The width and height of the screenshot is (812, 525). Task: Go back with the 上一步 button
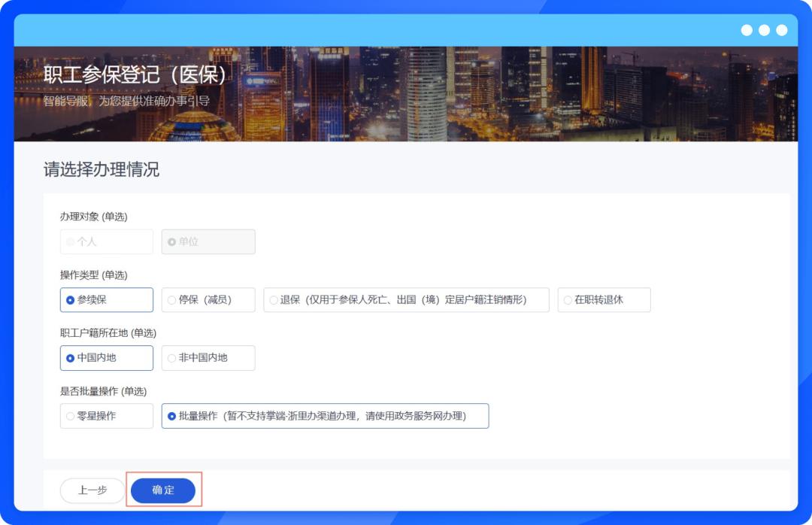pyautogui.click(x=92, y=490)
